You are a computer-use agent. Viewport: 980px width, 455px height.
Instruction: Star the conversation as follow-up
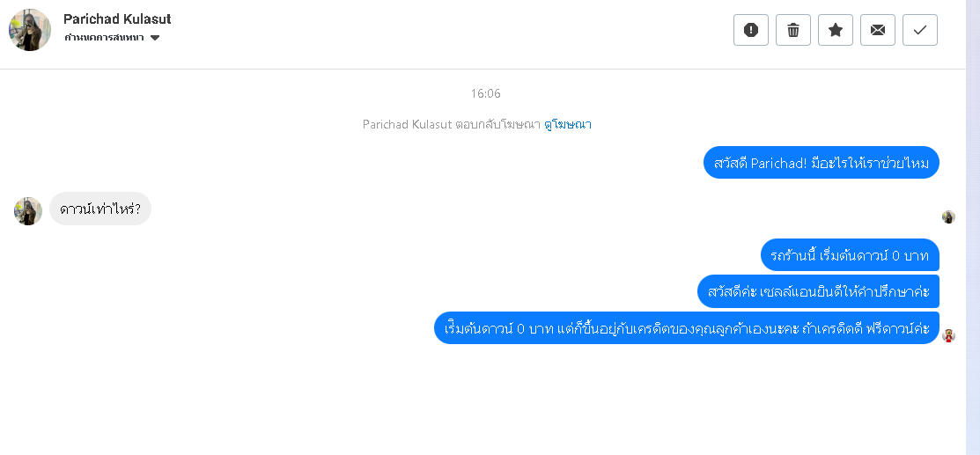click(836, 30)
